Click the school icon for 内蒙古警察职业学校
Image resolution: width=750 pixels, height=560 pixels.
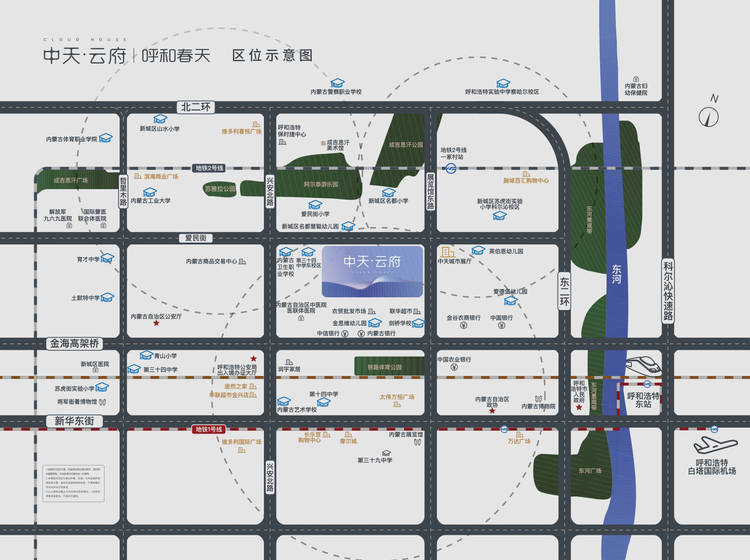[338, 79]
